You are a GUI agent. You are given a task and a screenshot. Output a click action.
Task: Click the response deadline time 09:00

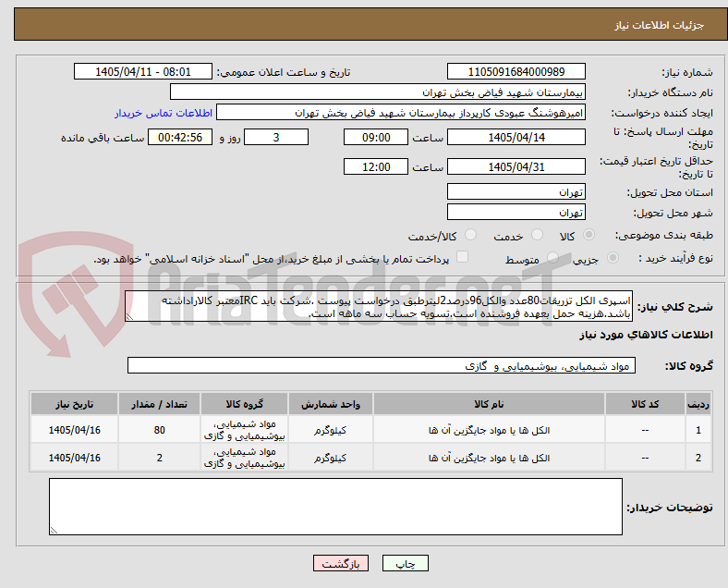tap(376, 137)
